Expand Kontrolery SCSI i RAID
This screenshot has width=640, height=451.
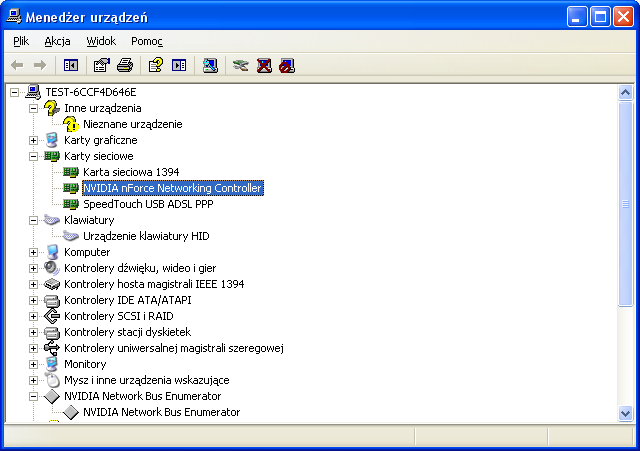click(x=33, y=316)
